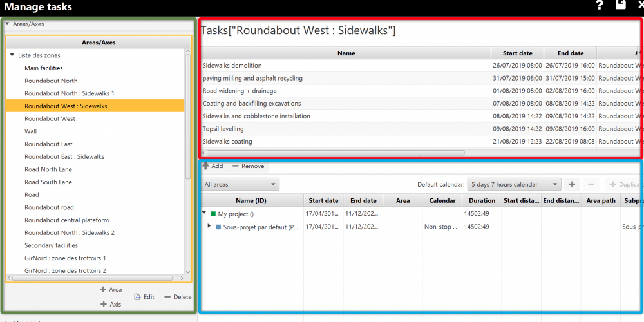Click the areas list vertical scrollbar
644x322 pixels.
[188, 117]
